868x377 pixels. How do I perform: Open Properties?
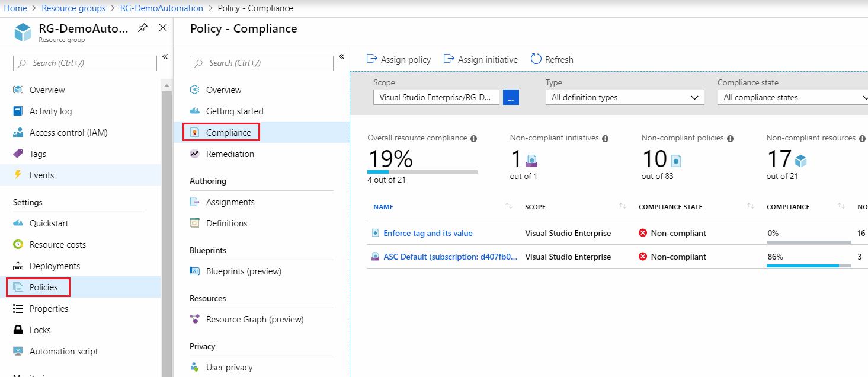point(49,309)
